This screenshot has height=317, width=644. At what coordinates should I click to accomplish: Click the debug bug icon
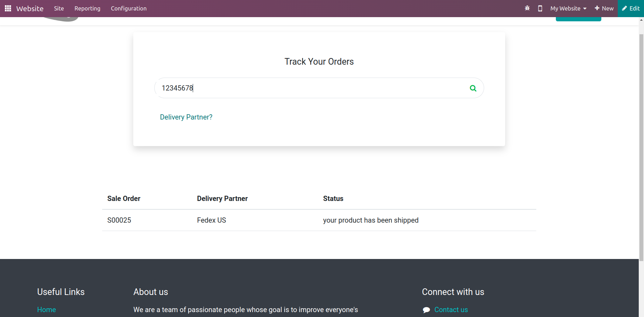[527, 8]
